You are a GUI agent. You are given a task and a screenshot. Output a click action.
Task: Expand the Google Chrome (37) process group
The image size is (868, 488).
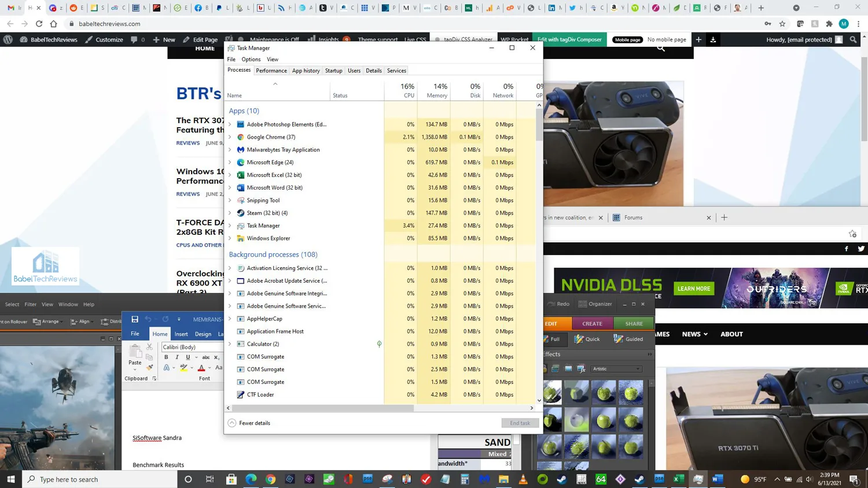click(230, 137)
